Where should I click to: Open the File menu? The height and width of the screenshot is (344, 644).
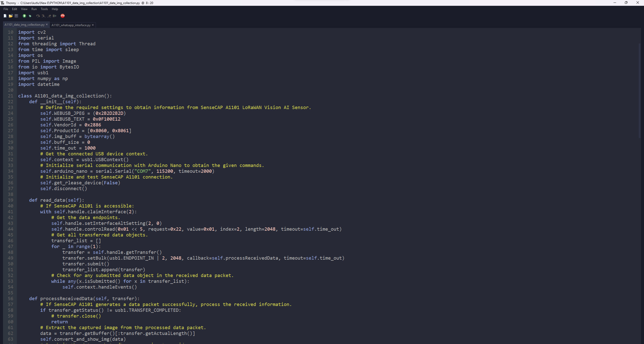click(6, 9)
